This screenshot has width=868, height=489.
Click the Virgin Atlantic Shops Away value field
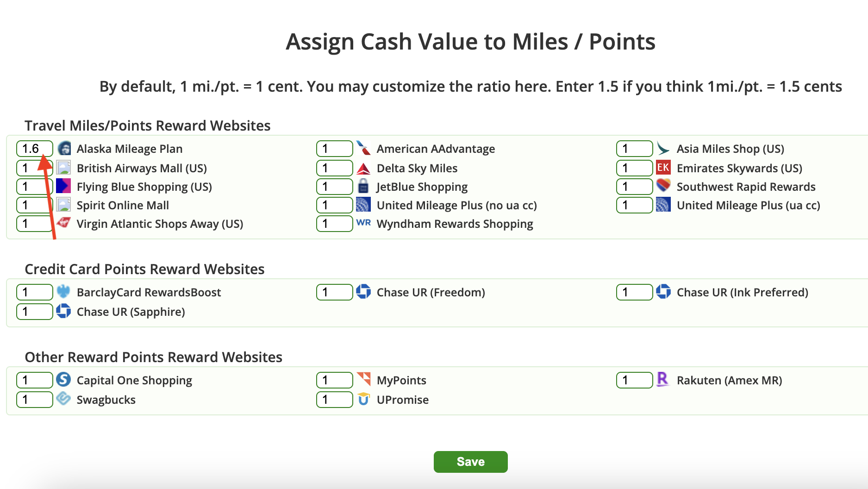click(35, 224)
